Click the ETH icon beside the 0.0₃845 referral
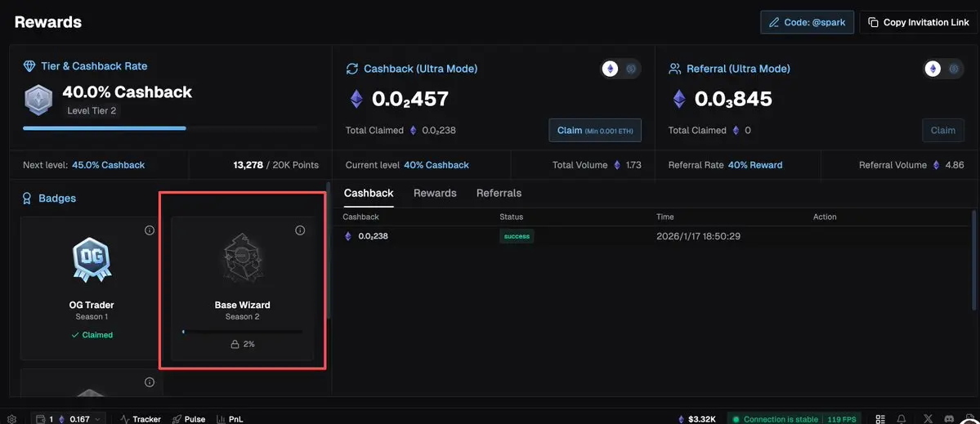This screenshot has height=424, width=980. [678, 100]
